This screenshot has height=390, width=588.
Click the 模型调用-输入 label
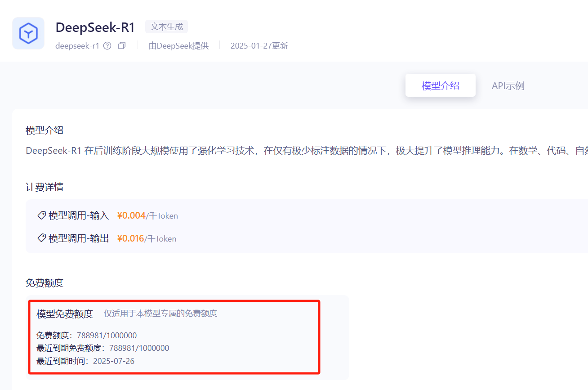point(79,215)
